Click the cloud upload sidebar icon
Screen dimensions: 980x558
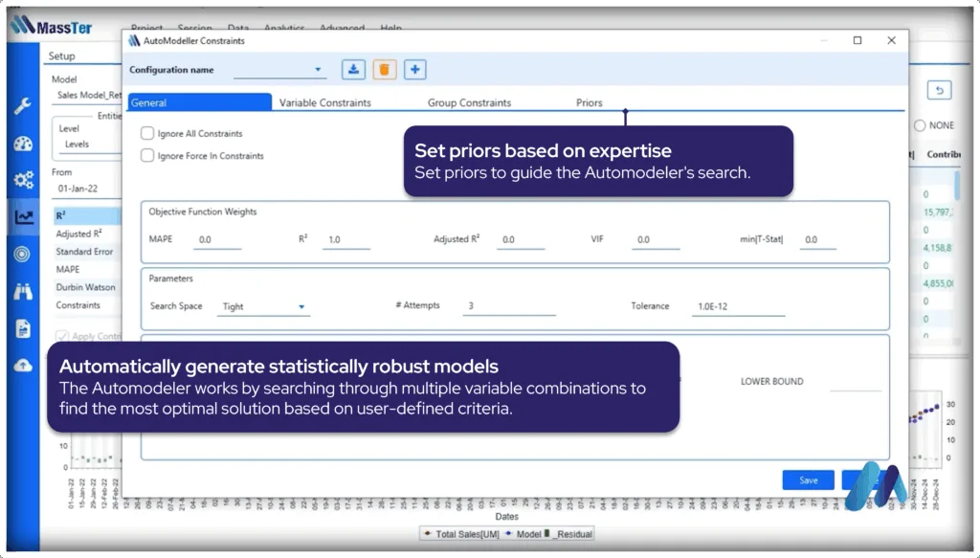(x=24, y=366)
